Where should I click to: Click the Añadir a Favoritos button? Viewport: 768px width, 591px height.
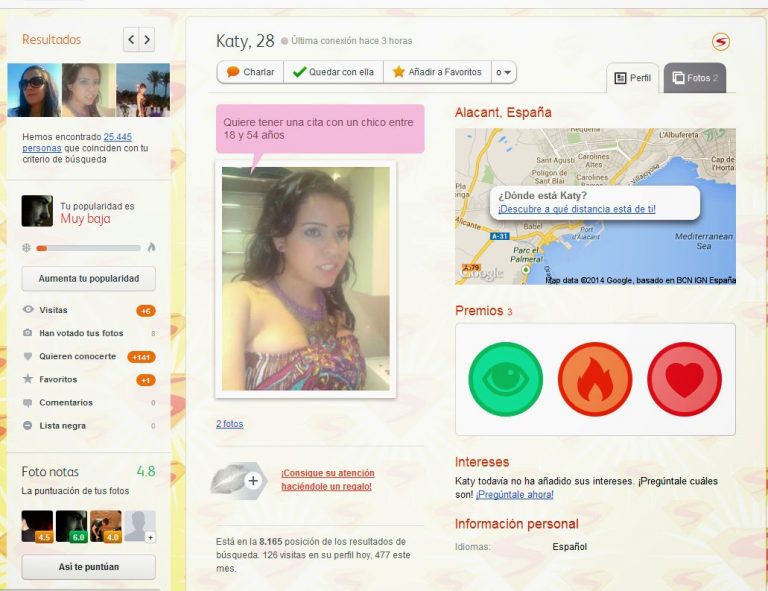coord(437,72)
